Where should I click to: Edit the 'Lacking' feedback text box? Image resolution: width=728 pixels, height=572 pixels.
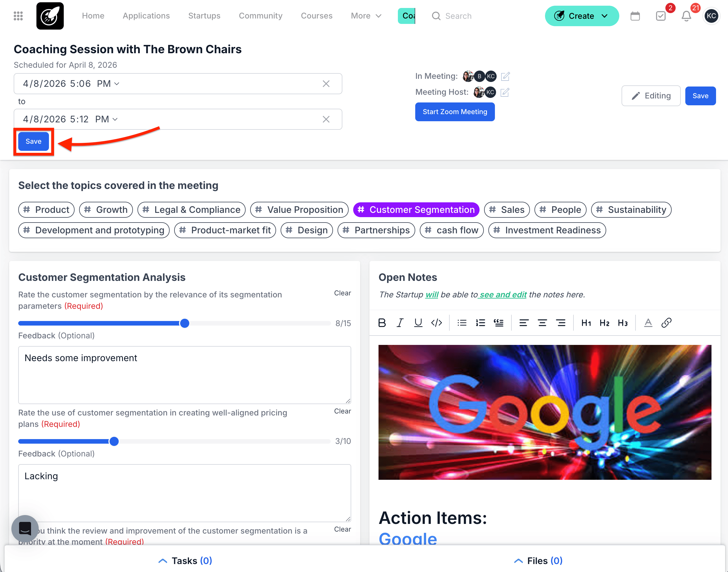click(x=184, y=493)
